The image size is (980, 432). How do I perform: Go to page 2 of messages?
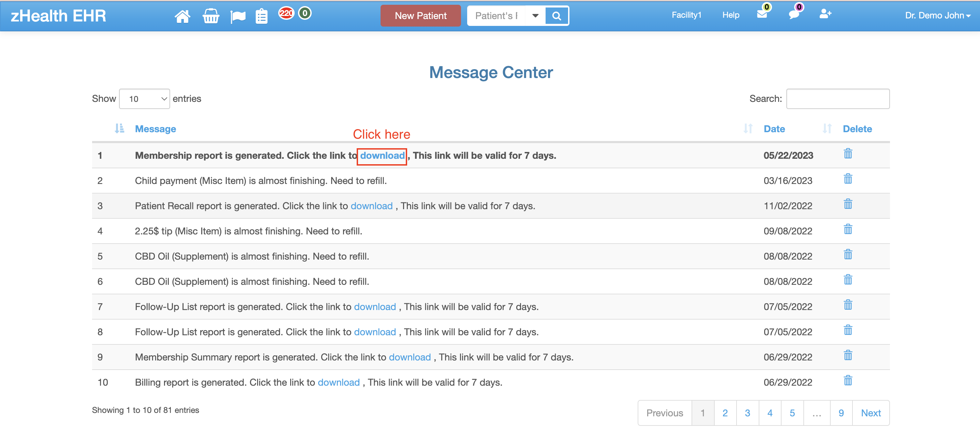[725, 413]
